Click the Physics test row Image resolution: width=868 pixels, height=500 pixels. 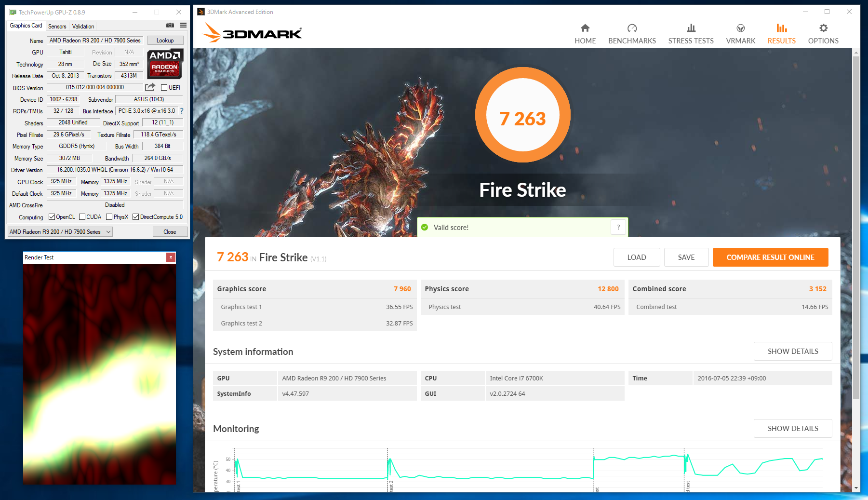tap(522, 307)
